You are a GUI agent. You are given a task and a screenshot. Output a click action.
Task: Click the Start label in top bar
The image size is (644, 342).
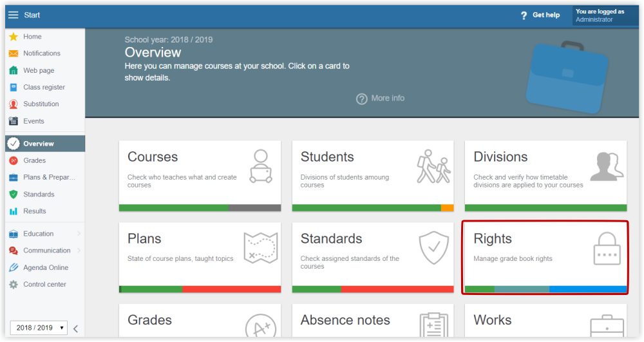point(32,15)
